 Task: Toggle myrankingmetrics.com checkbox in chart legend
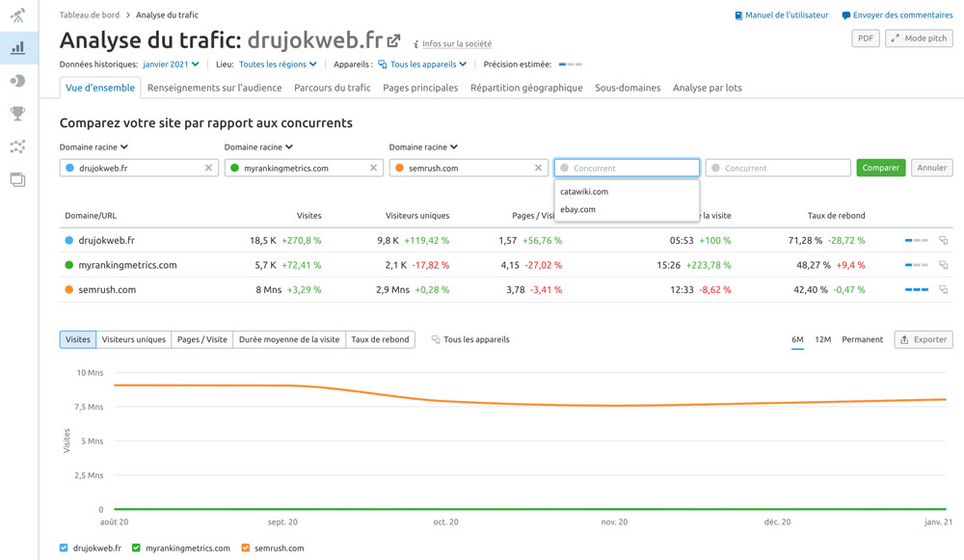pyautogui.click(x=137, y=547)
